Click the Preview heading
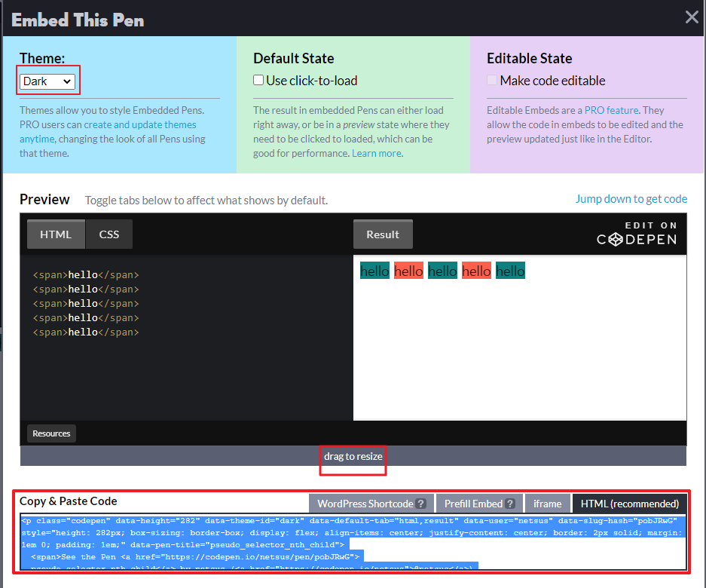This screenshot has height=588, width=706. [x=44, y=199]
